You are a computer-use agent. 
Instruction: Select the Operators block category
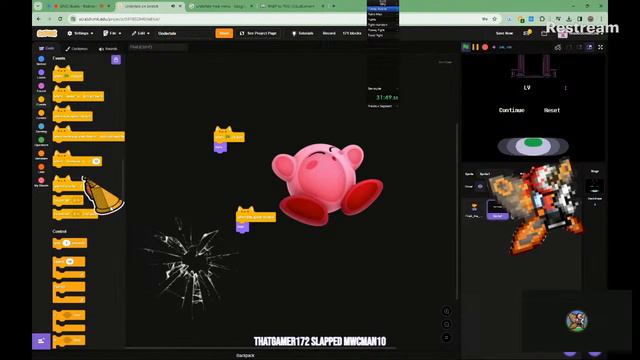click(x=41, y=142)
